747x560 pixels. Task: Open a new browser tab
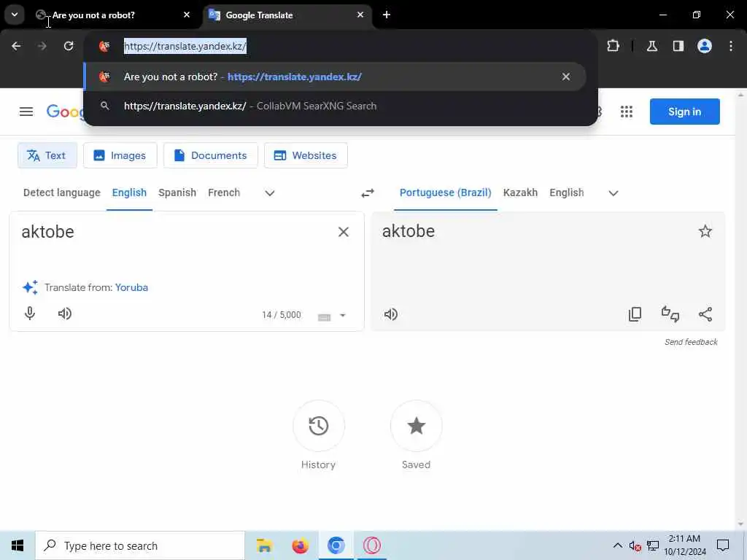coord(387,15)
